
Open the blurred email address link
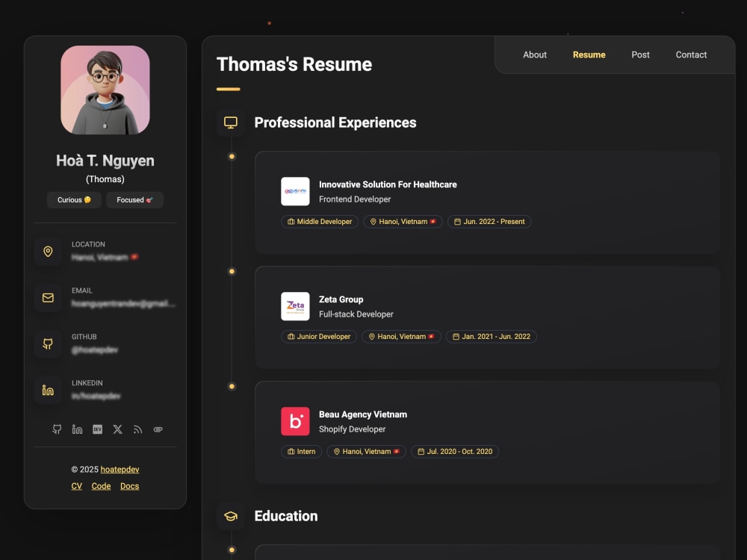[123, 304]
